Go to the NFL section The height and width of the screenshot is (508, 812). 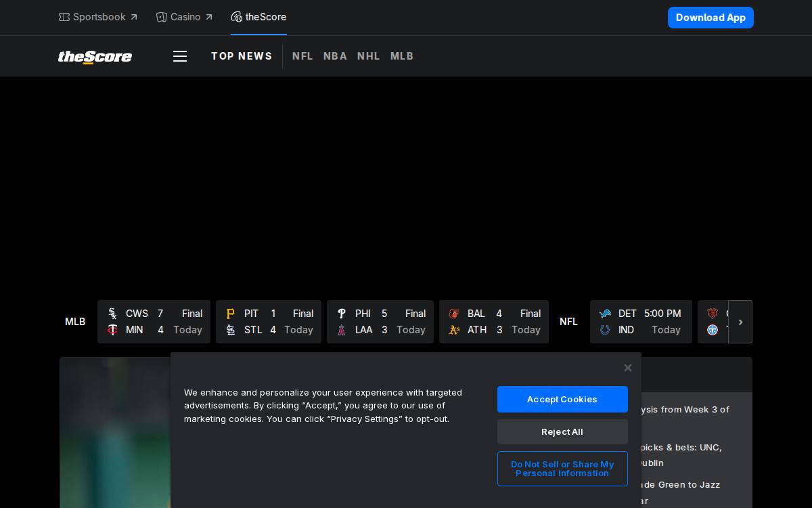coord(302,56)
